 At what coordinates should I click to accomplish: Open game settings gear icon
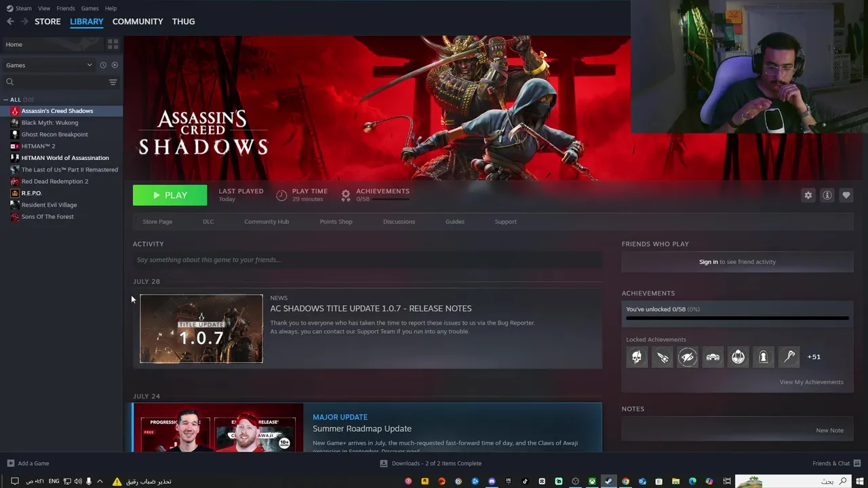[x=808, y=195]
